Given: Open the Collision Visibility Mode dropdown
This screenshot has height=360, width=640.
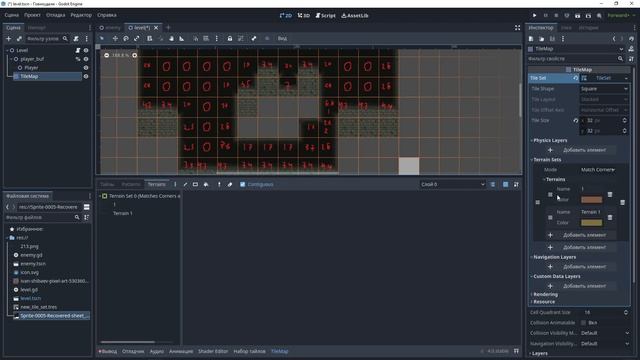Looking at the screenshot, I should 604,333.
